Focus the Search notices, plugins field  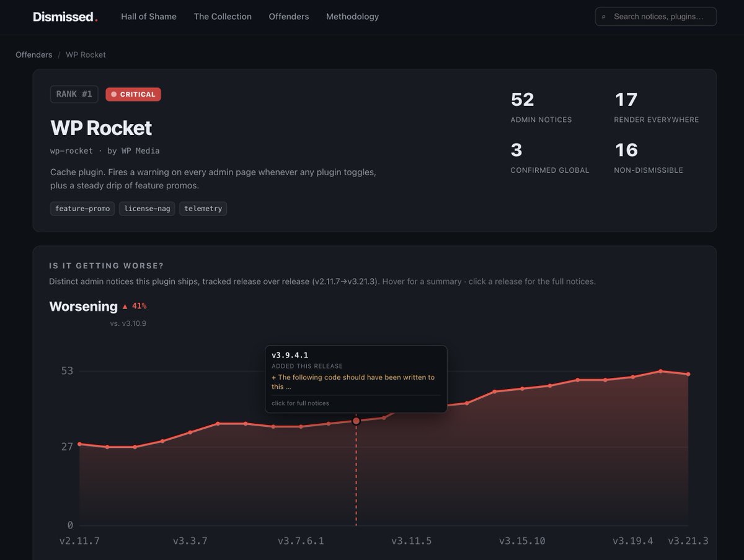[656, 17]
